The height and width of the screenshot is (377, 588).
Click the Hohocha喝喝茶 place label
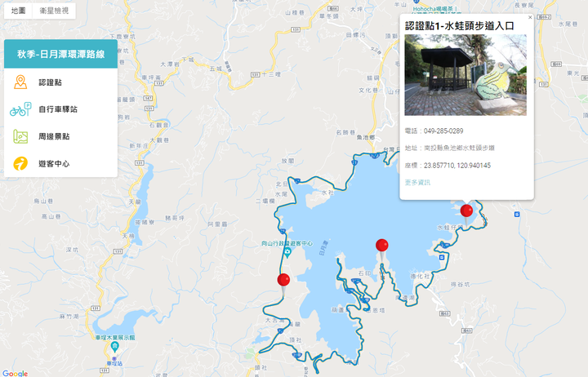pyautogui.click(x=435, y=9)
